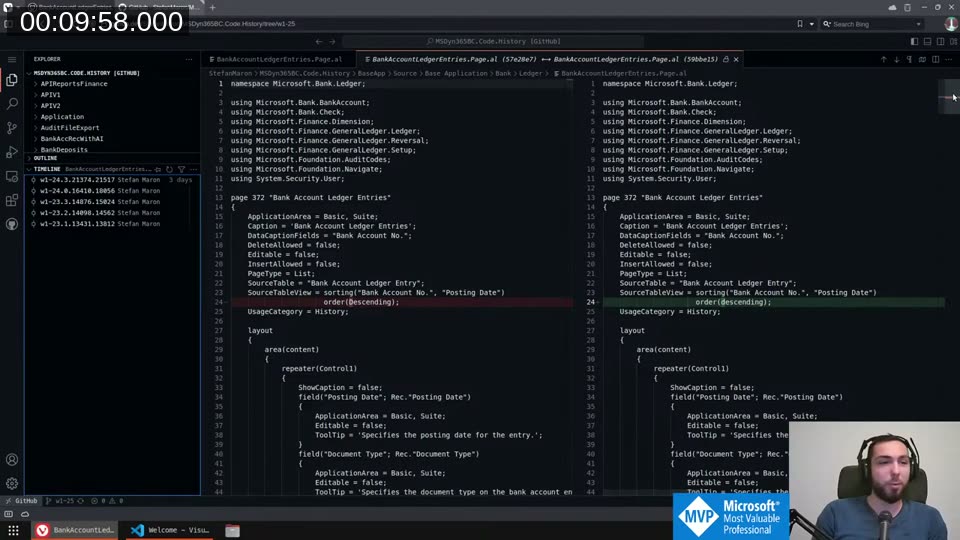960x540 pixels.
Task: Toggle the secondary side bar layout
Action: point(940,42)
